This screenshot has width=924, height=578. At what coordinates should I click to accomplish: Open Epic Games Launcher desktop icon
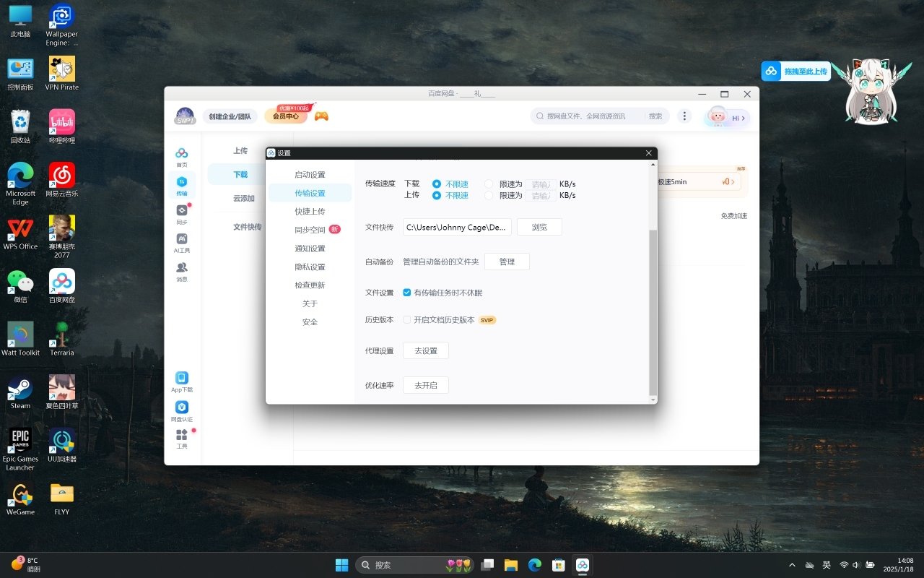(20, 449)
